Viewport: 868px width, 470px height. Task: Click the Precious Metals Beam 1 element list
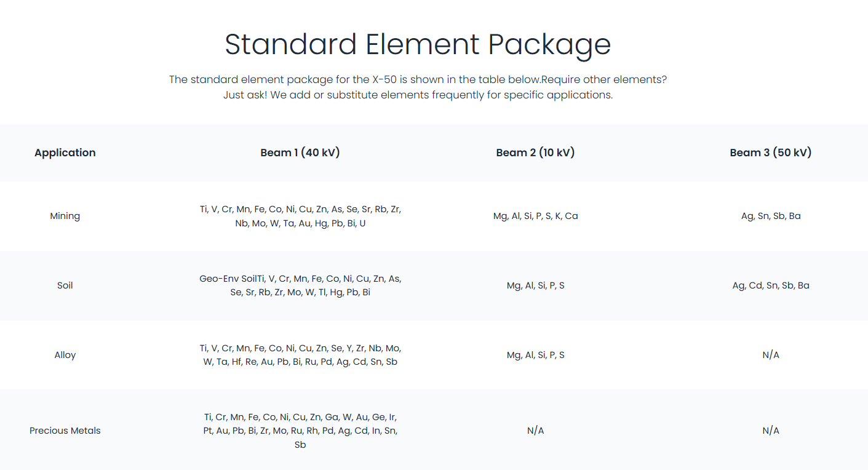300,431
